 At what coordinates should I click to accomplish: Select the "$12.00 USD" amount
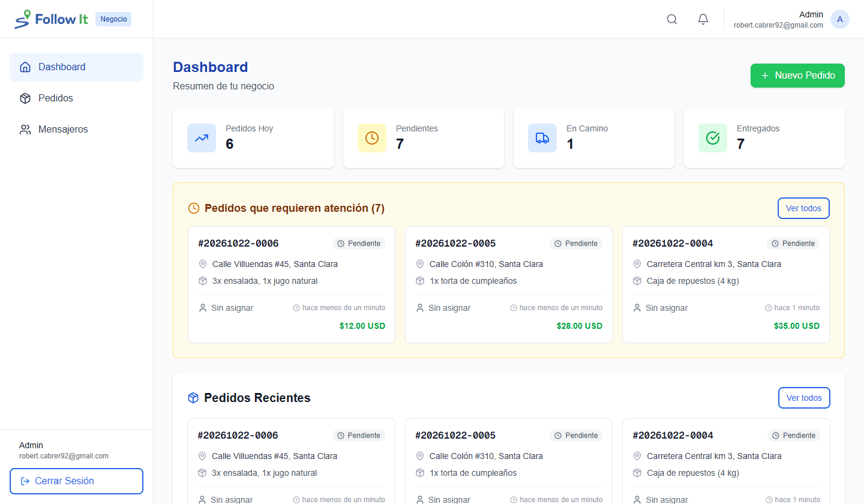[x=362, y=326]
